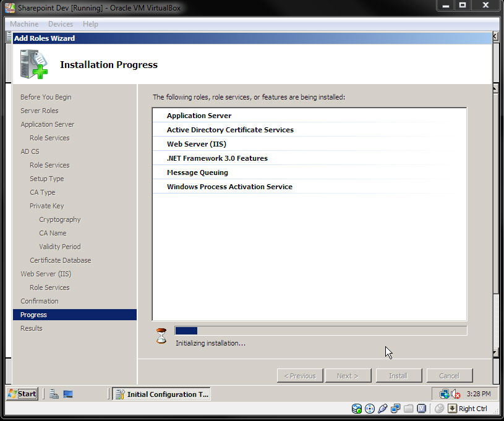The image size is (504, 421).
Task: Click Application Server in install list
Action: click(x=309, y=116)
